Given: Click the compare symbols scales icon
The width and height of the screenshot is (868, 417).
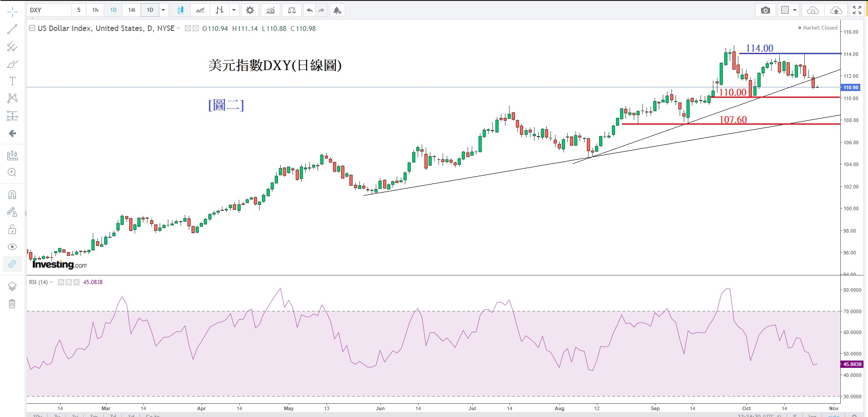Looking at the screenshot, I should point(292,10).
